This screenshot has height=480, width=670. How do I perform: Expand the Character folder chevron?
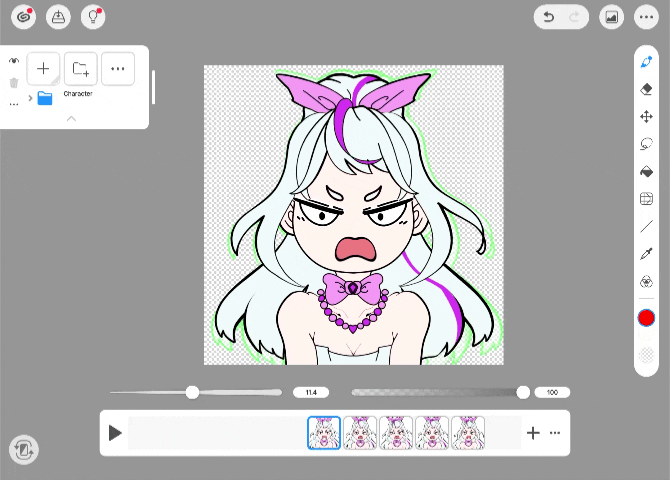(x=30, y=98)
